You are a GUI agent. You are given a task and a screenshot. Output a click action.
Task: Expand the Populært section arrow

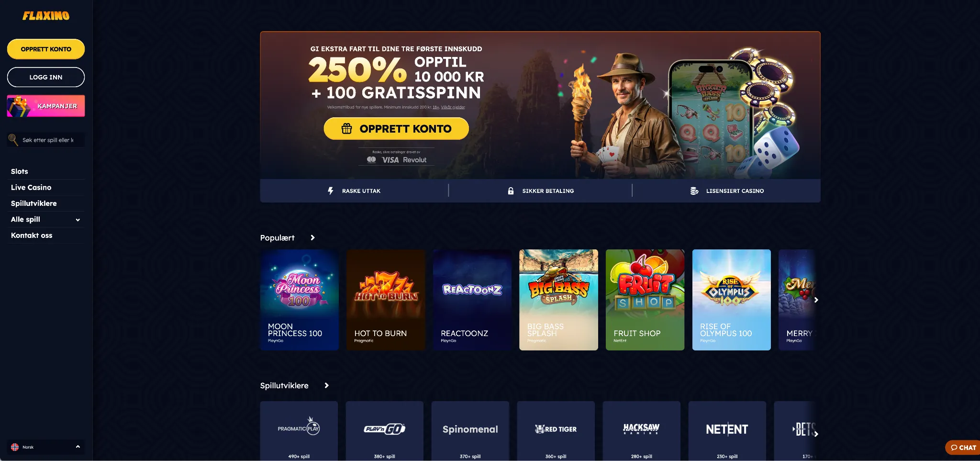(x=312, y=237)
